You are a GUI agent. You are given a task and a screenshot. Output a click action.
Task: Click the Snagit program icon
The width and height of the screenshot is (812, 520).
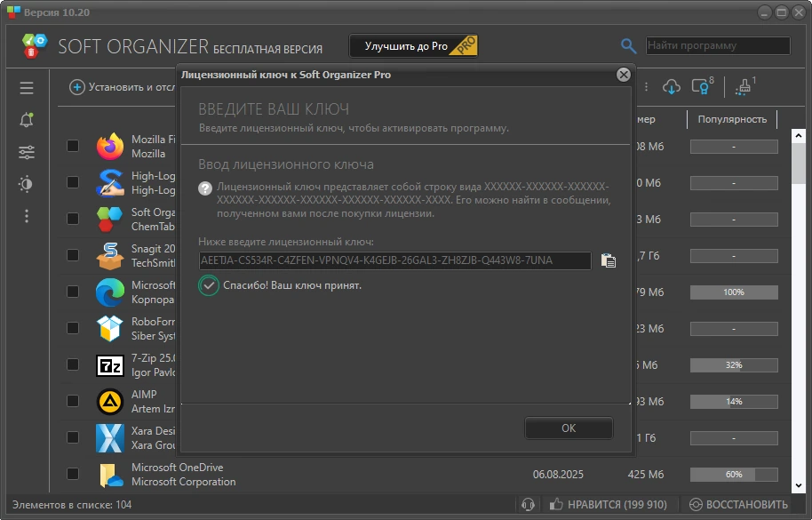[x=110, y=256]
